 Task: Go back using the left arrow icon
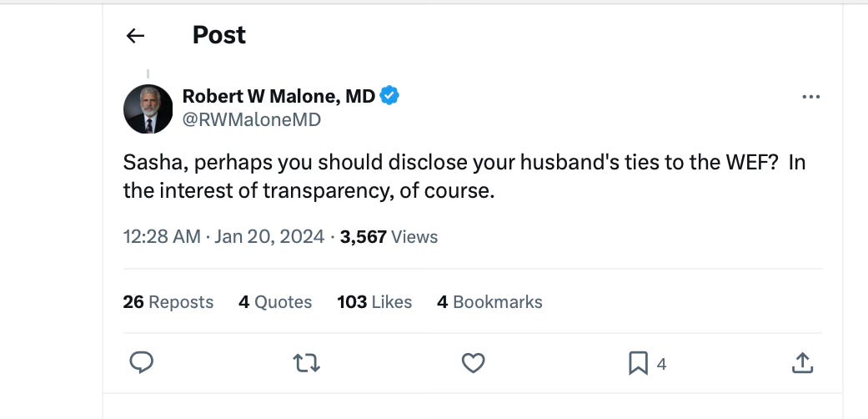pos(135,36)
